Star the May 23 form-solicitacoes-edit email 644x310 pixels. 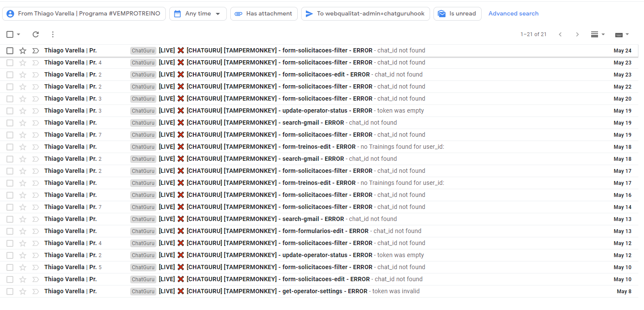(x=23, y=75)
